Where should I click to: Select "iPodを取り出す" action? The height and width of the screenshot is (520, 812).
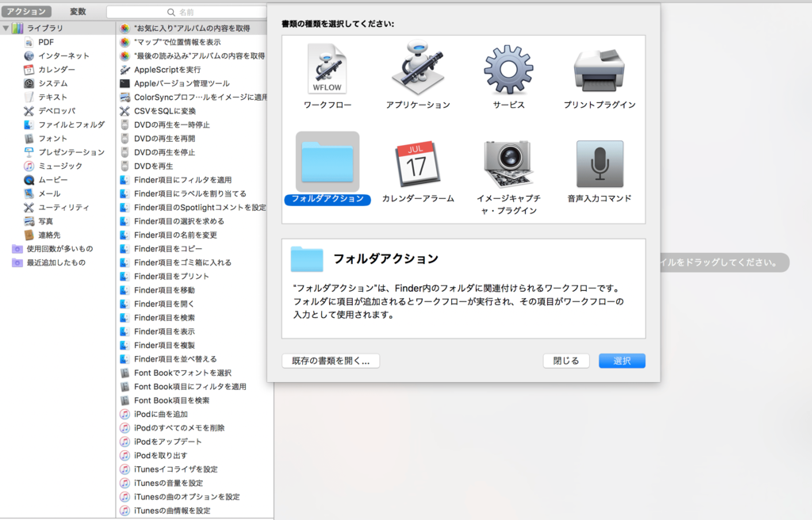coord(160,456)
